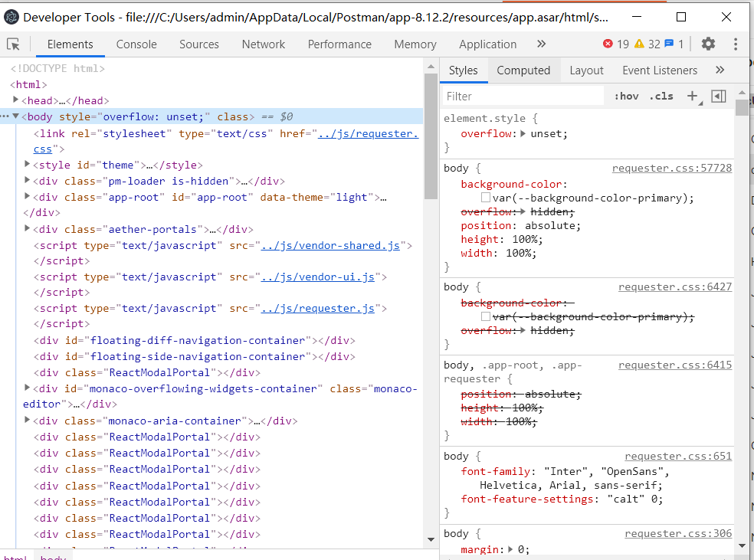The image size is (754, 560).
Task: Show more DevTools panels chevron
Action: point(542,44)
